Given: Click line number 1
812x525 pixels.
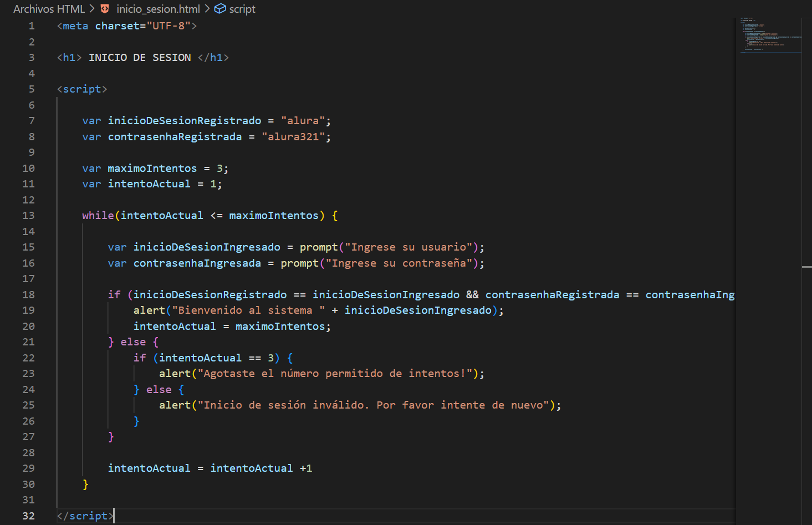Looking at the screenshot, I should tap(32, 26).
